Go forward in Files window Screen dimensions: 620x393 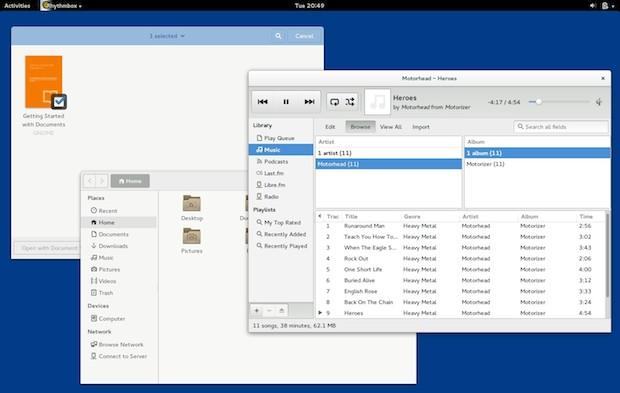tap(102, 181)
